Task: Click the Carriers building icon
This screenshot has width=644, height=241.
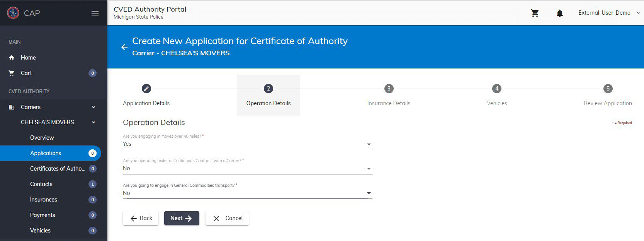Action: pyautogui.click(x=12, y=107)
